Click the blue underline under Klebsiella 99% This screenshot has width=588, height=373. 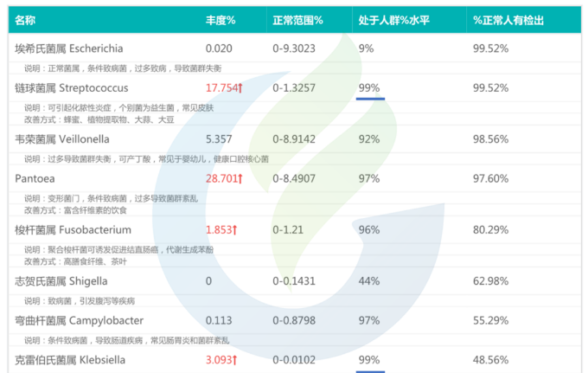pyautogui.click(x=370, y=370)
